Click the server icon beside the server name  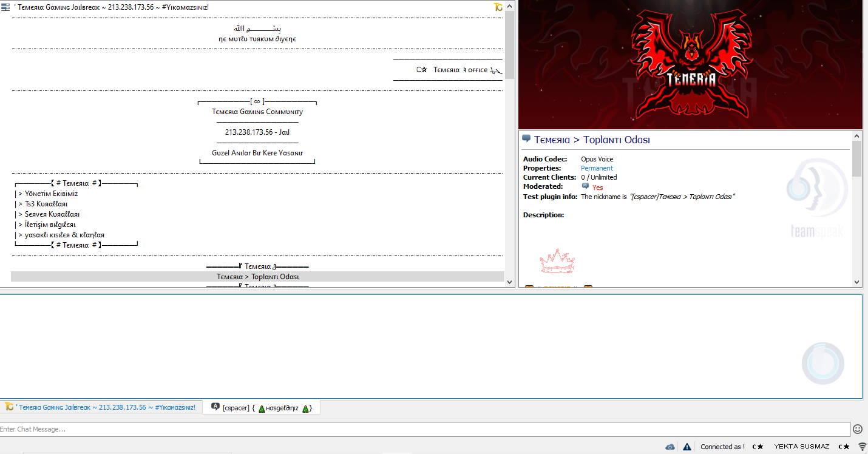pyautogui.click(x=5, y=7)
